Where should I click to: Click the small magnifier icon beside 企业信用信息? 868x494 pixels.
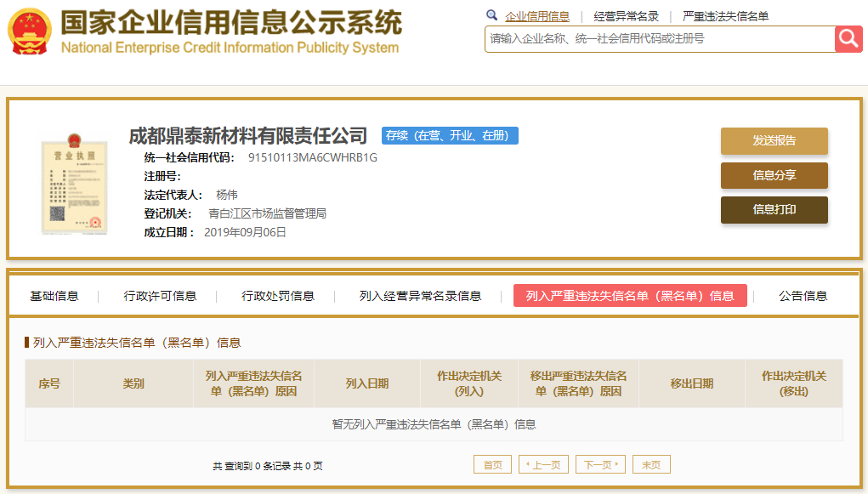click(491, 15)
